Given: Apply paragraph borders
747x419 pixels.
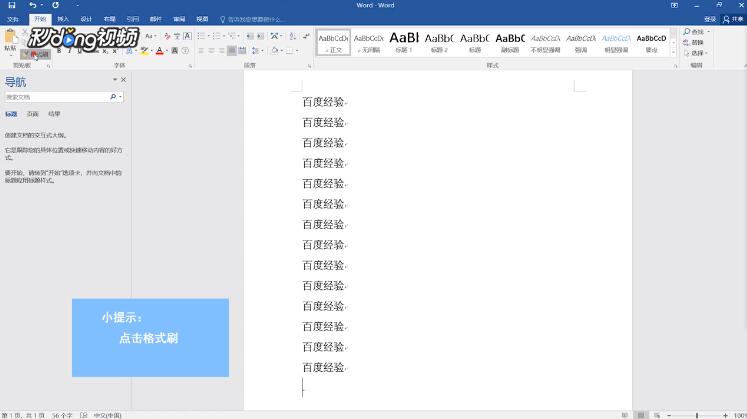Looking at the screenshot, I should point(289,50).
